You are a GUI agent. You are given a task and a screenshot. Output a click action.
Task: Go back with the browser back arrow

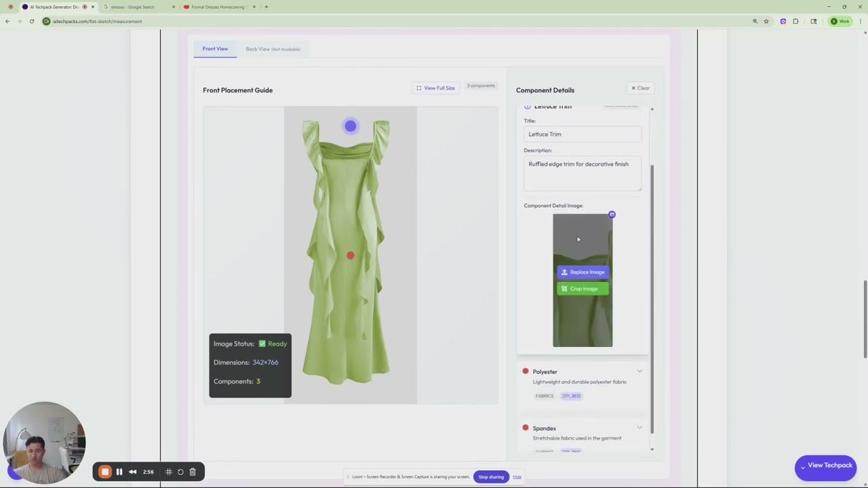coord(7,21)
